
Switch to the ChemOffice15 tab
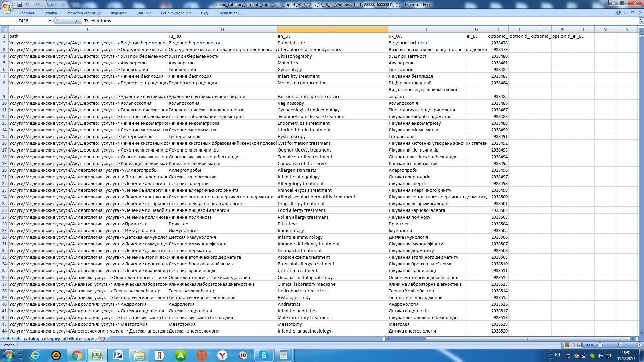click(x=229, y=13)
